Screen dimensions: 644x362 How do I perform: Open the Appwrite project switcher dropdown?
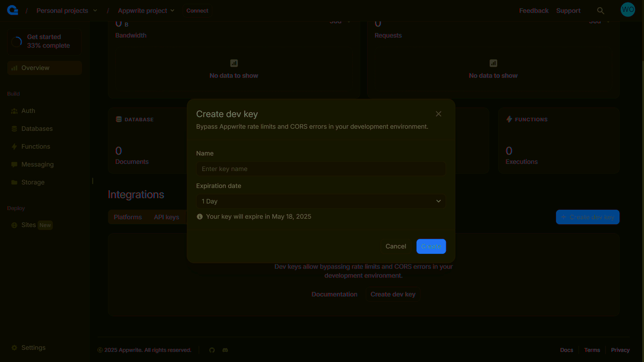[146, 10]
